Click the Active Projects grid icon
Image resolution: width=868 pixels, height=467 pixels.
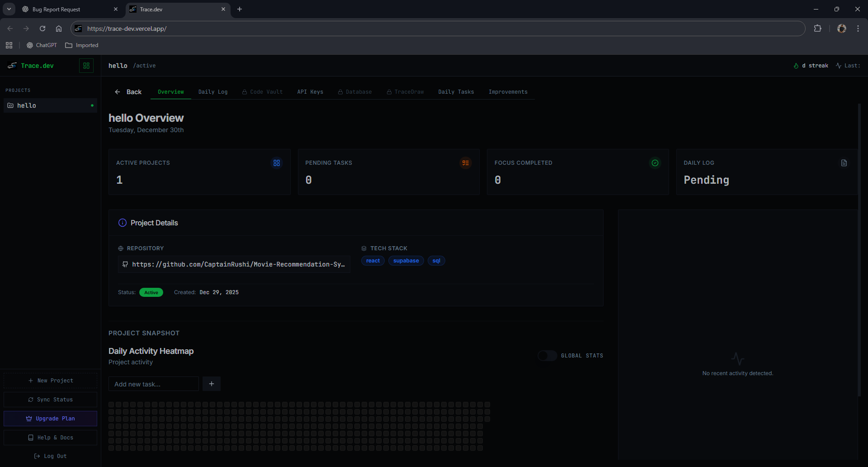pyautogui.click(x=276, y=163)
